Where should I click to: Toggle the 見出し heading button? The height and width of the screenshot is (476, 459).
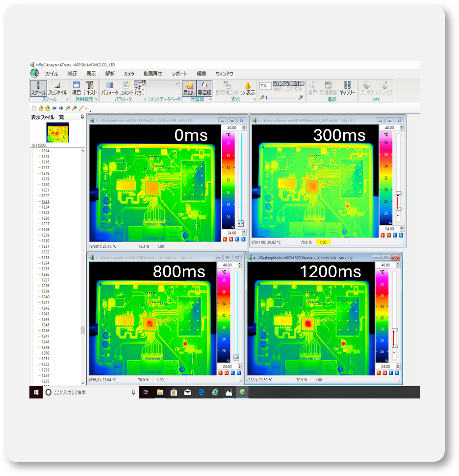[189, 88]
